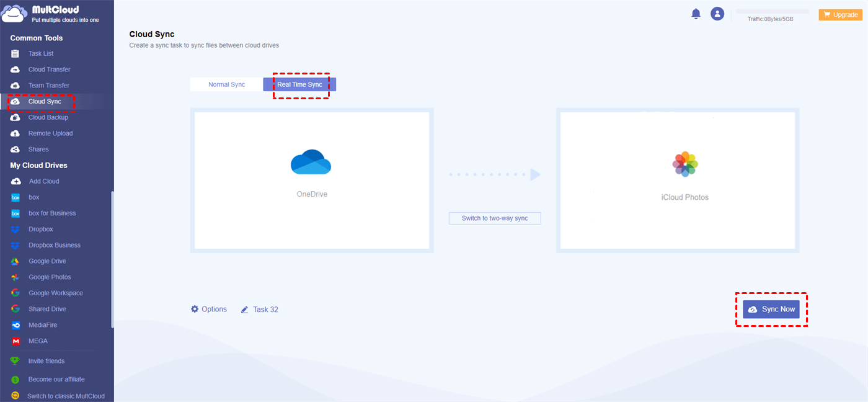Open the notifications bell icon

(696, 14)
